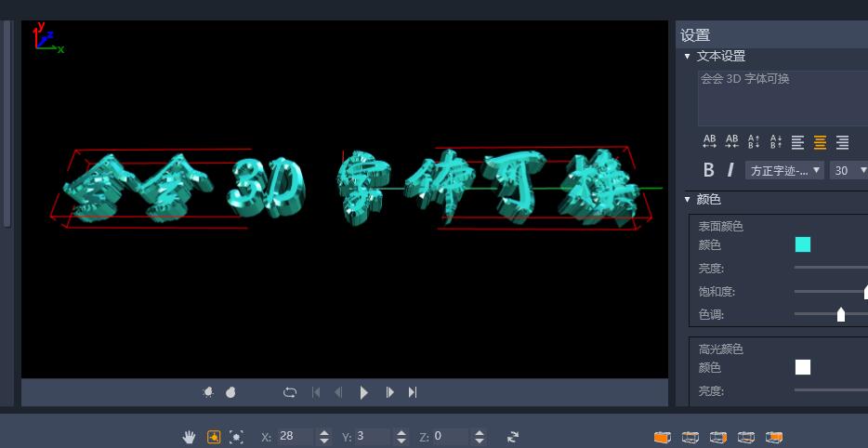This screenshot has width=868, height=448.
Task: Align text right
Action: click(842, 142)
